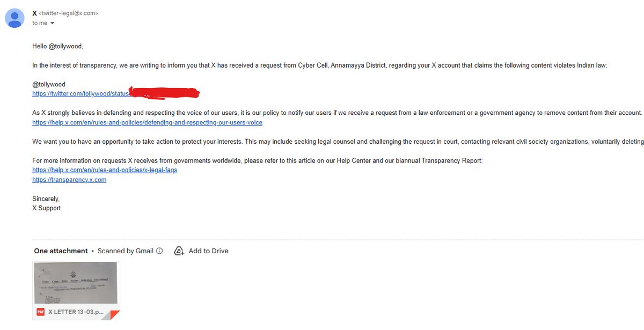Open the twitter.com/tollywood/status link

[82, 94]
